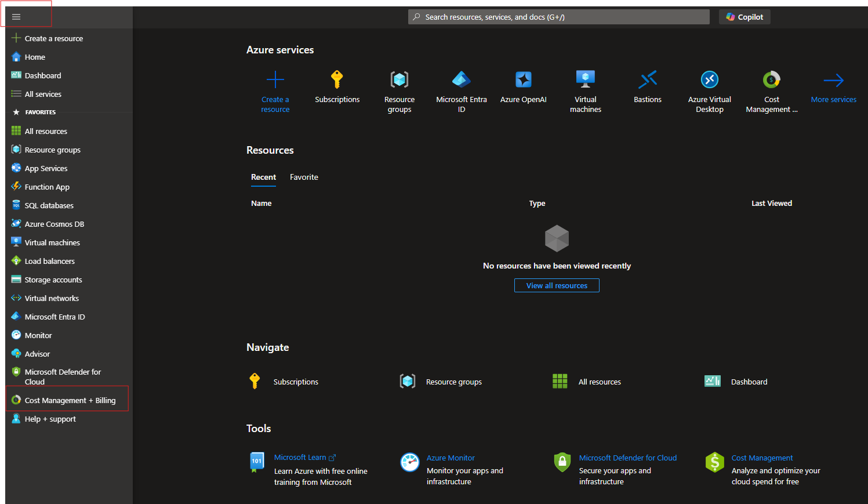The width and height of the screenshot is (868, 504).
Task: Open Virtual networks in the sidebar
Action: click(x=45, y=298)
